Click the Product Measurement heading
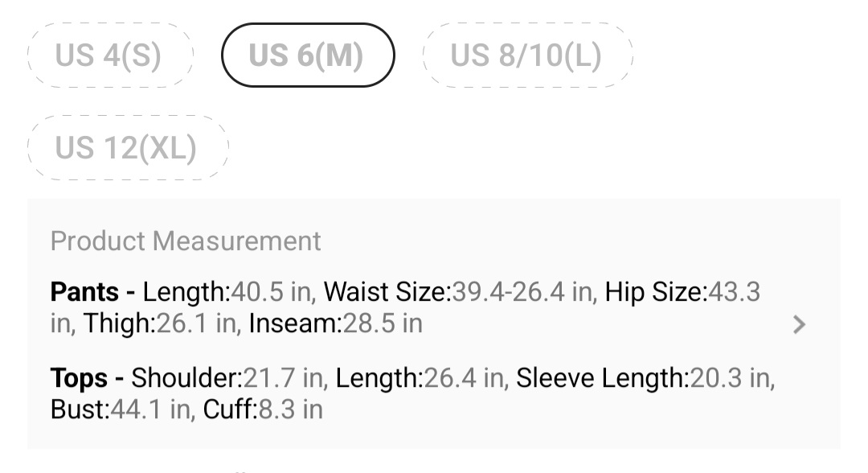868x473 pixels. pos(186,241)
